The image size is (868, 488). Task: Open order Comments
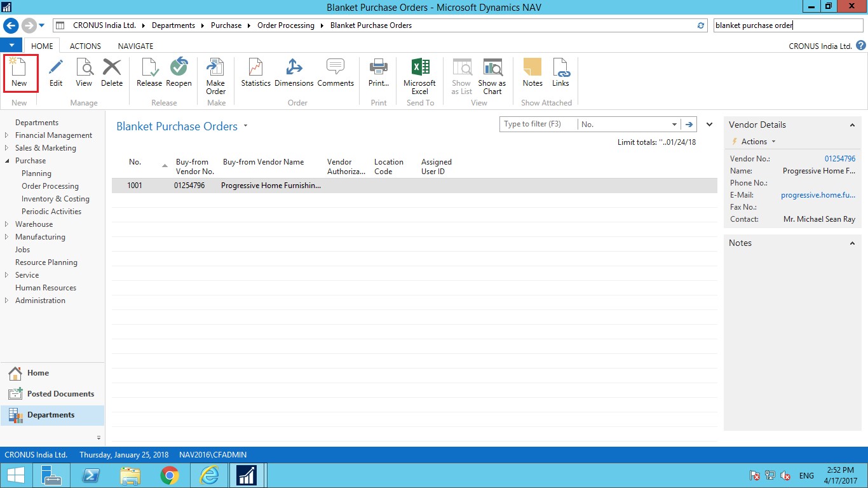click(336, 73)
